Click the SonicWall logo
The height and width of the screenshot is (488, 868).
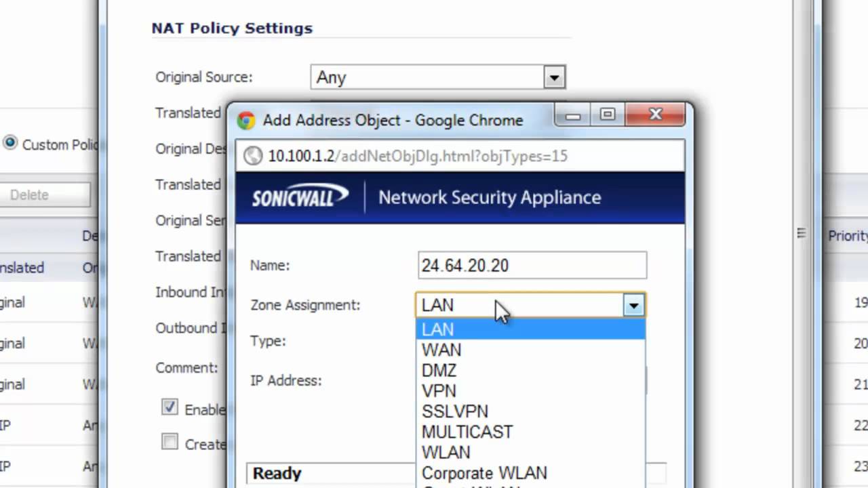coord(300,197)
